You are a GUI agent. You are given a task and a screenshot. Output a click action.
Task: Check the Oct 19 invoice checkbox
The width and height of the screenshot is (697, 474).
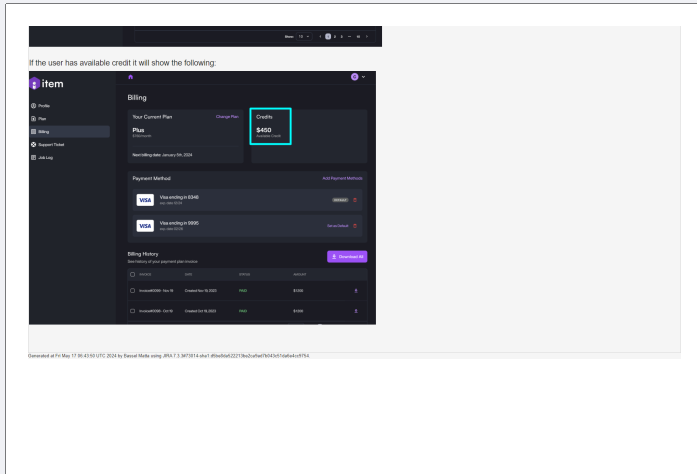133,311
